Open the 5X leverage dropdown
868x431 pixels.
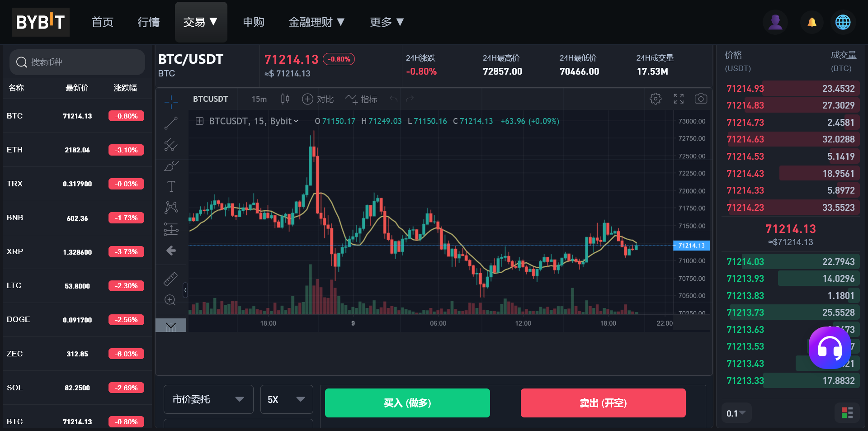pos(287,399)
